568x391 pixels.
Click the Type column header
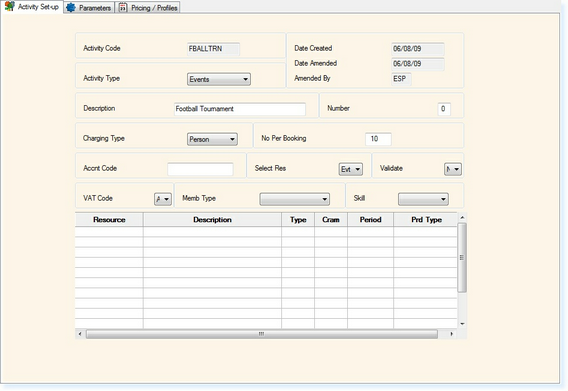click(x=298, y=220)
